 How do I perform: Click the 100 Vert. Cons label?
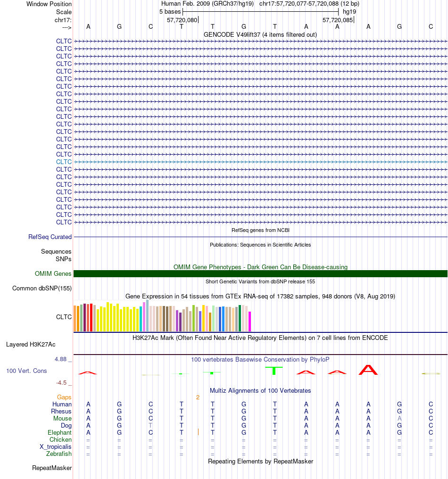tap(26, 371)
